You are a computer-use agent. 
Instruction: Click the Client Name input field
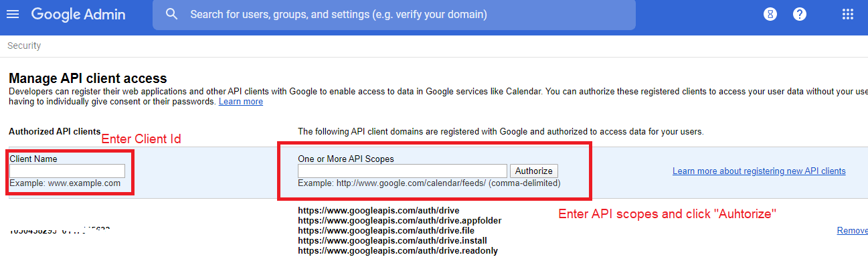click(68, 171)
